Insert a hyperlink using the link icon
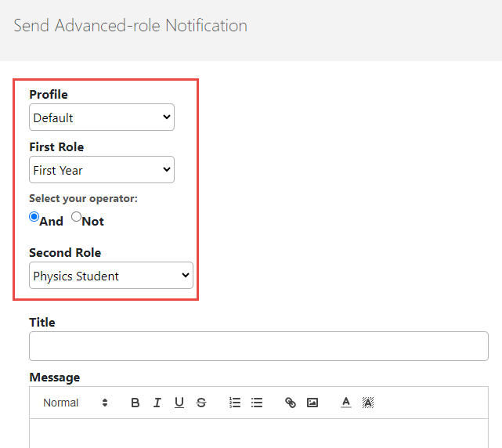502x448 pixels. 291,403
